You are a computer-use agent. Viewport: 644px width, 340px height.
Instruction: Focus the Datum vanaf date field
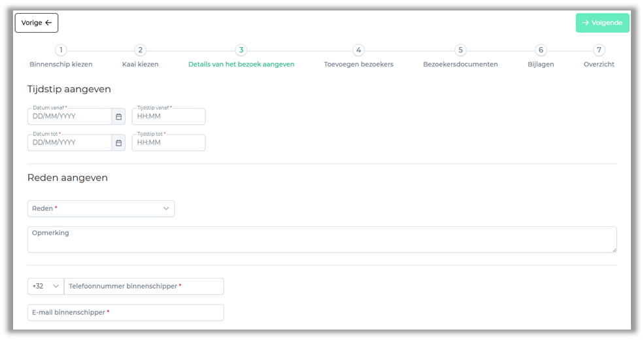[69, 116]
